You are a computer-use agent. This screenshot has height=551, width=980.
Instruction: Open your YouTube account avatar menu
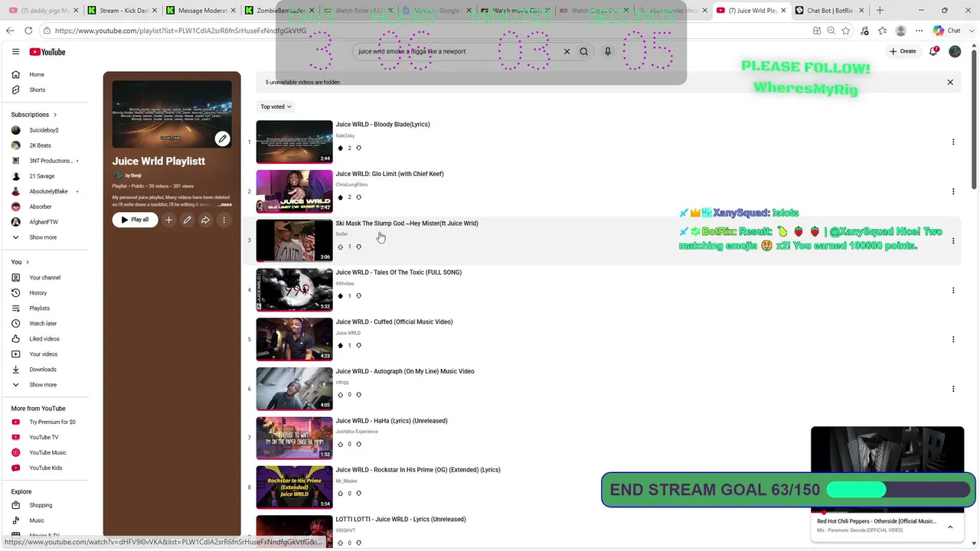955,51
